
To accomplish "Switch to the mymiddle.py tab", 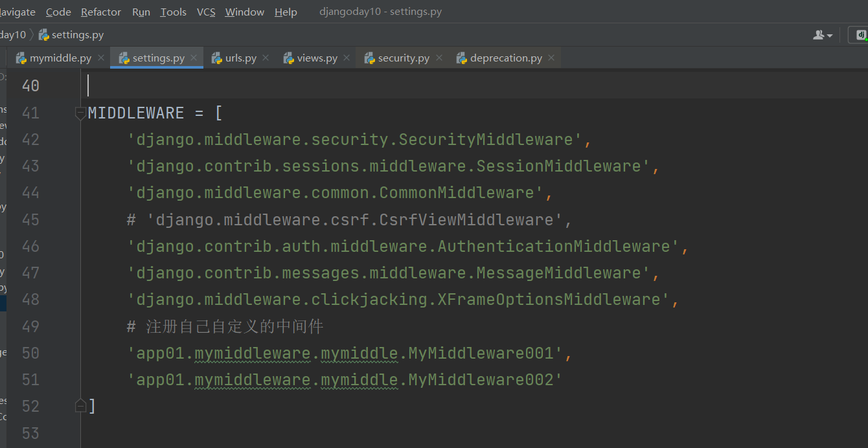I will pos(60,58).
